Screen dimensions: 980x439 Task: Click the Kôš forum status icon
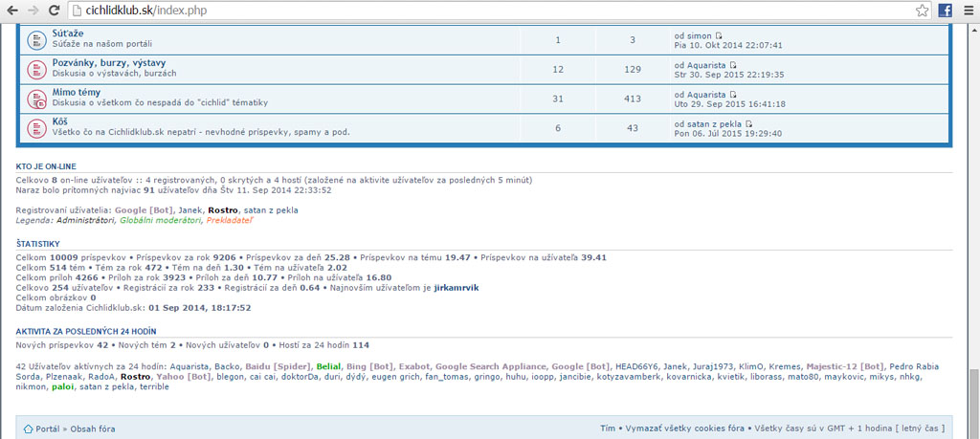(x=36, y=128)
